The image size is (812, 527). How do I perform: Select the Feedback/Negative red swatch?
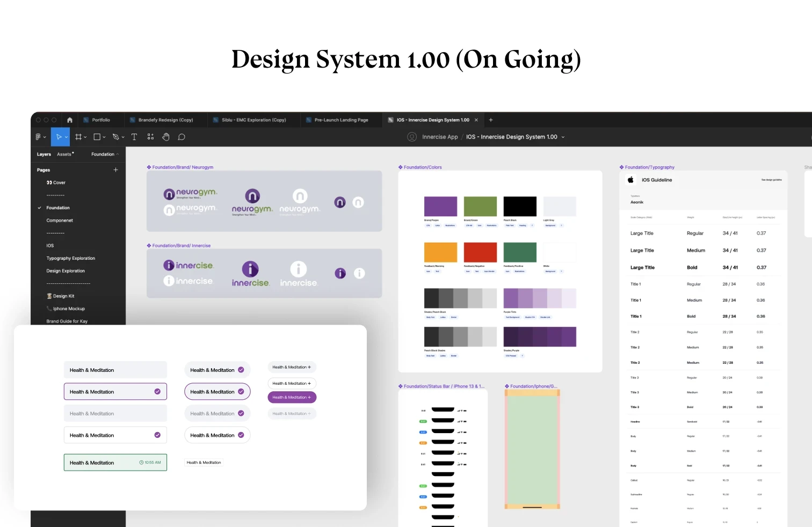[x=480, y=252]
